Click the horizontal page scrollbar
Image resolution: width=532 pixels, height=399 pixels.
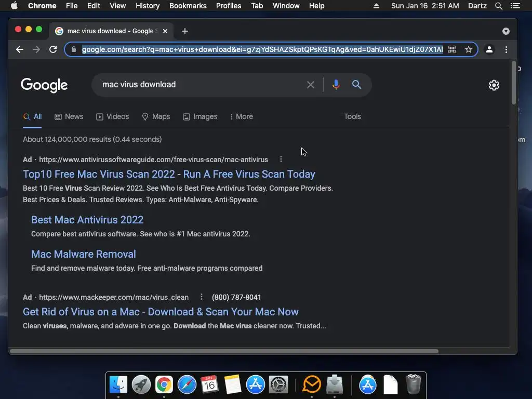click(224, 351)
